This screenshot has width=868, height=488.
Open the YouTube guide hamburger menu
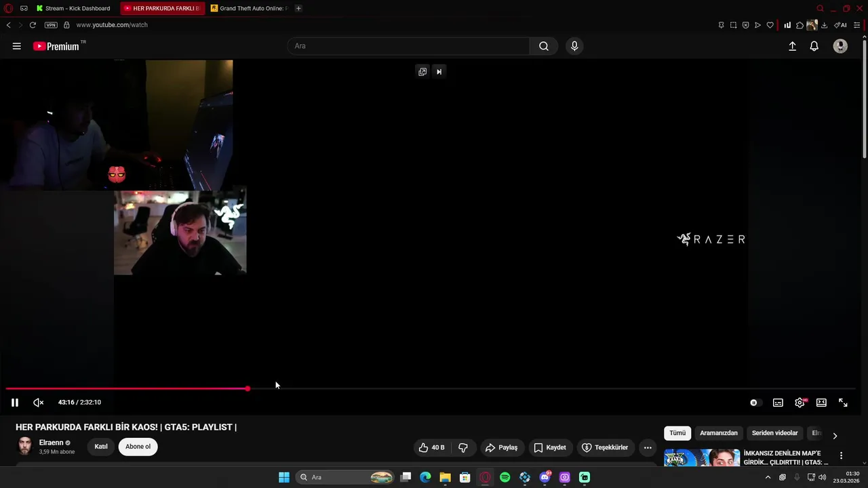[x=17, y=46]
